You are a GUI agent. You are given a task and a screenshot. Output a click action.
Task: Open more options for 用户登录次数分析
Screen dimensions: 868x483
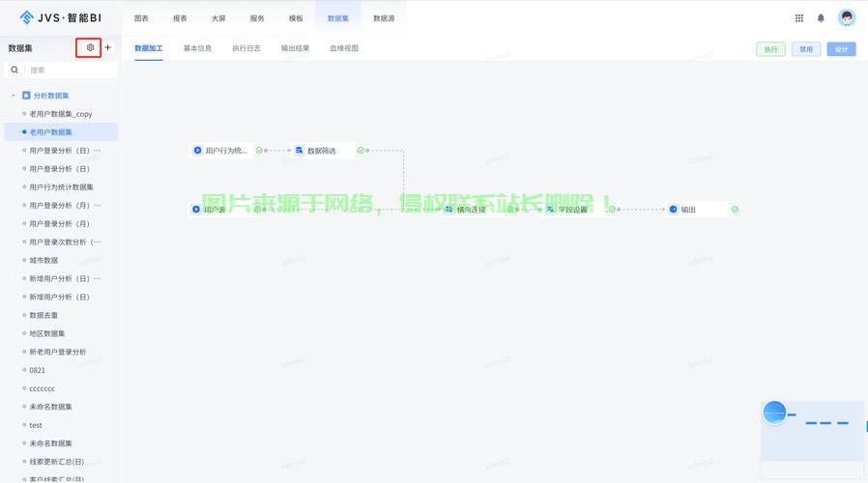click(97, 242)
